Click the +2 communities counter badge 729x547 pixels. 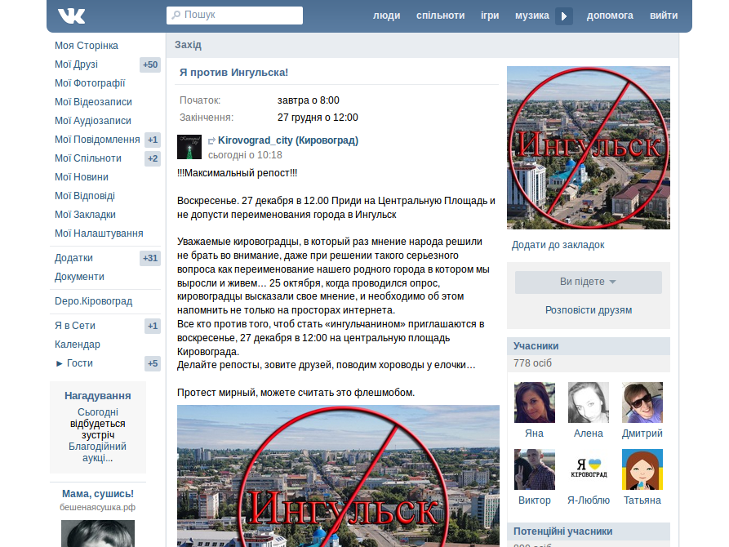(x=152, y=158)
